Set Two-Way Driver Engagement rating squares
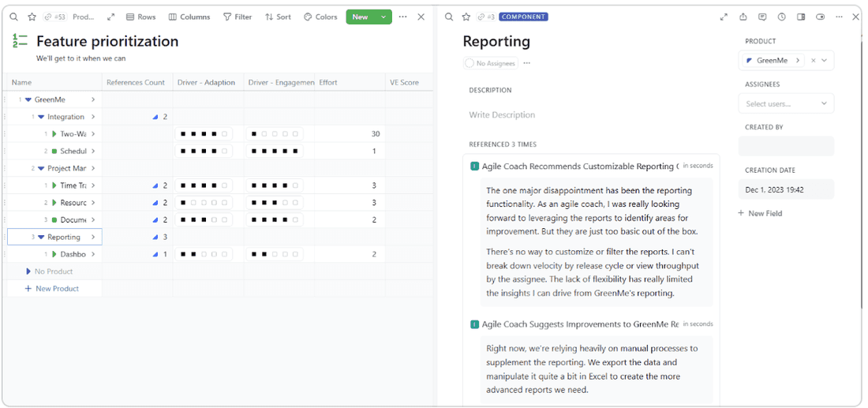Screen dimensions: 868x408 275,134
